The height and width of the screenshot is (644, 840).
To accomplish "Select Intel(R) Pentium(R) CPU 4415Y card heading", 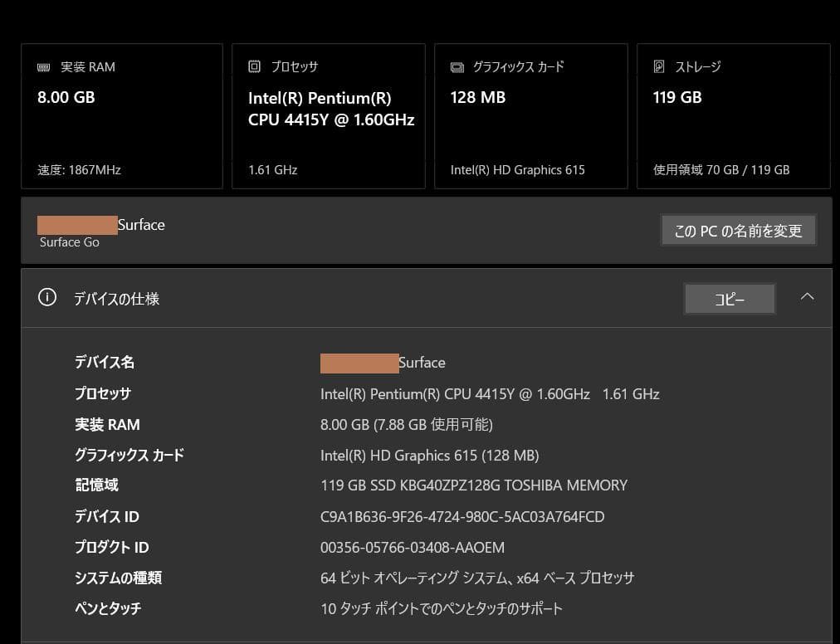I will click(331, 109).
